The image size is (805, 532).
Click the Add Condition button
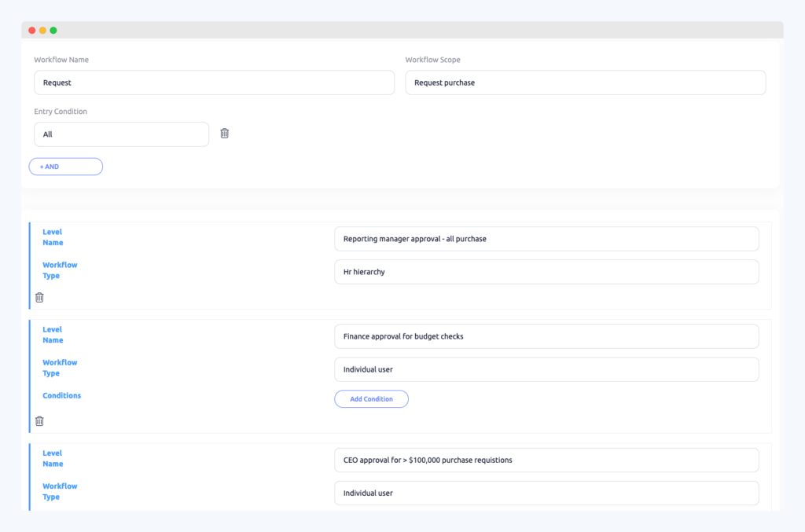point(371,398)
